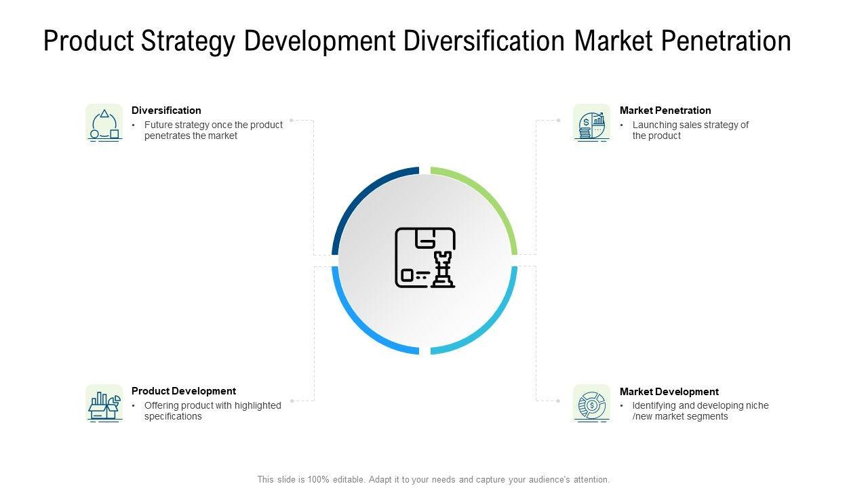Screen dimensions: 868x488
Task: Select the Market Penetration heading
Action: (665, 110)
